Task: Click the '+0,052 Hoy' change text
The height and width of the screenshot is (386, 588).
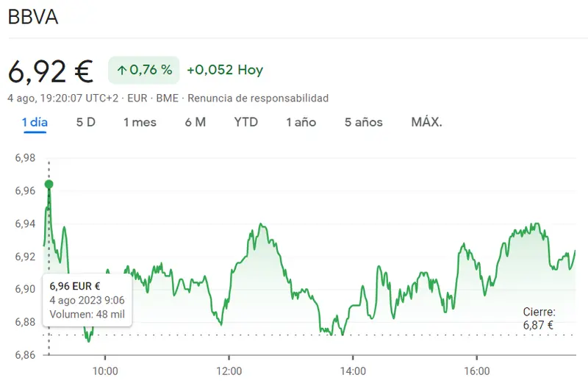Action: click(x=225, y=70)
